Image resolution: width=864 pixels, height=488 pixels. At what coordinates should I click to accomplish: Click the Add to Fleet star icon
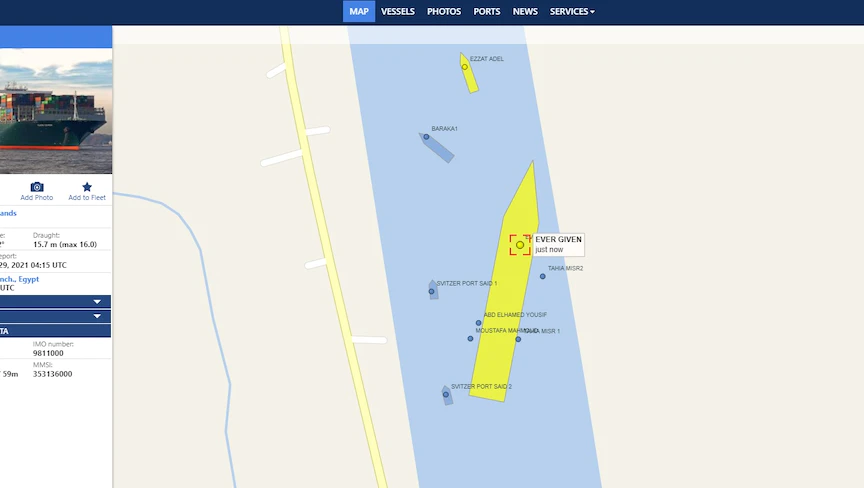[87, 187]
